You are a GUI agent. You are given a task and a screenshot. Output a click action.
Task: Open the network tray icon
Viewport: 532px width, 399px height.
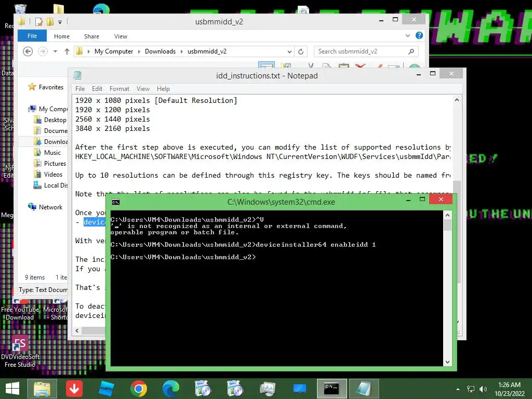471,389
